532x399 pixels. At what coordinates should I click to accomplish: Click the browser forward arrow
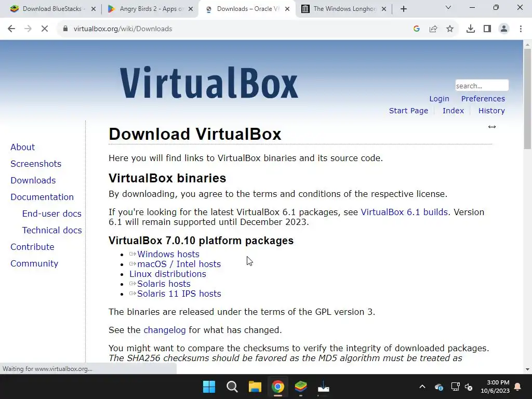pyautogui.click(x=28, y=29)
